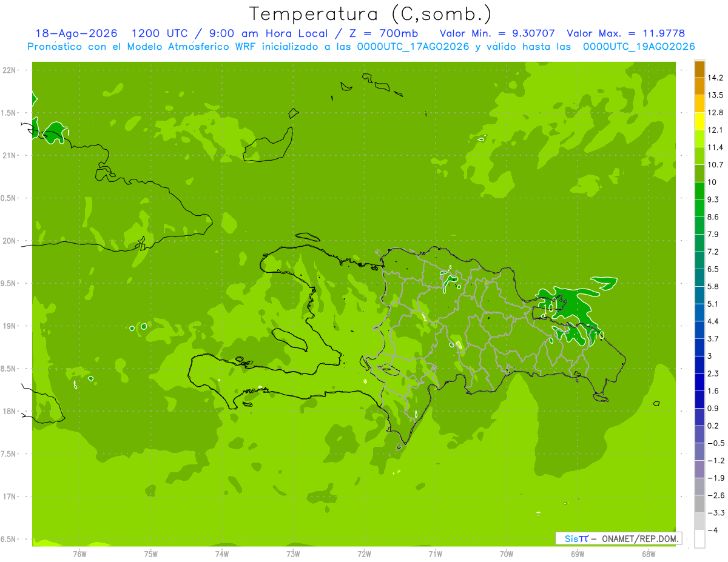This screenshot has width=728, height=562.
Task: Click the title 'Temperatura (C,somb.)'
Action: pos(370,14)
